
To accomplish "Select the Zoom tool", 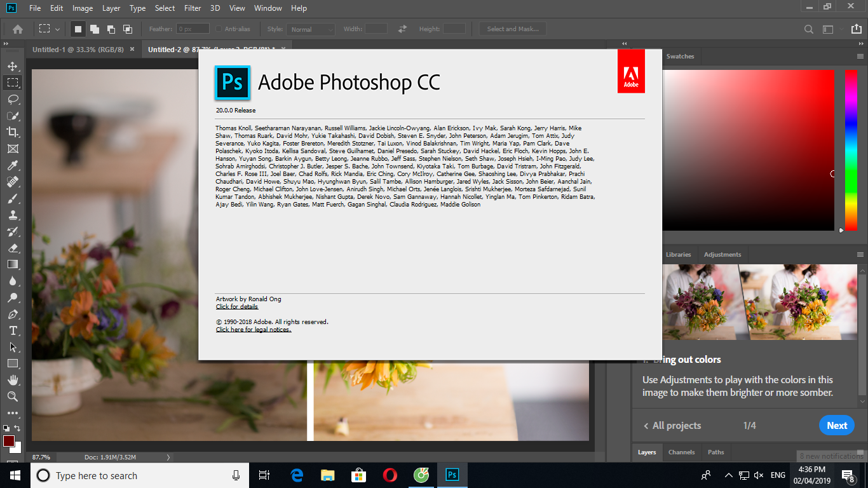I will 13,396.
